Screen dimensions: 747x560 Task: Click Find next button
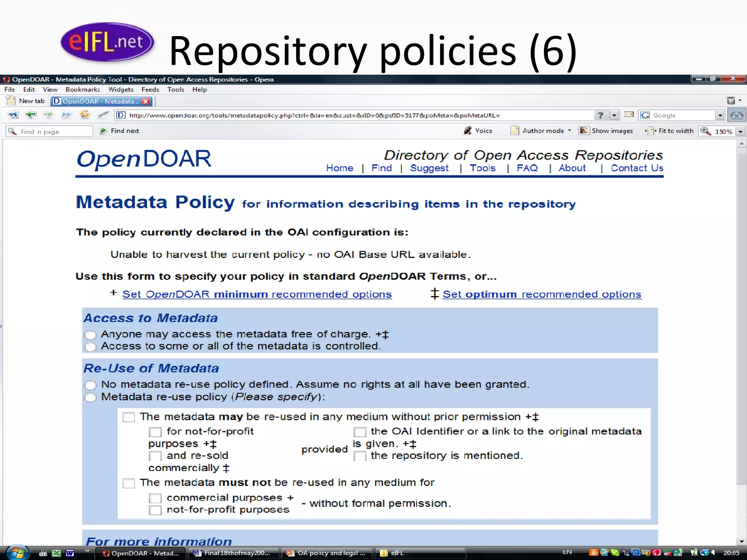pyautogui.click(x=120, y=131)
